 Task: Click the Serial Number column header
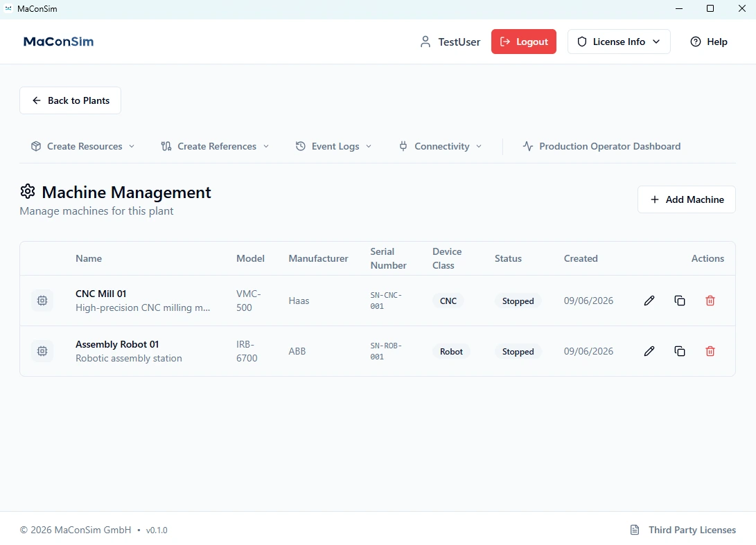[x=388, y=258]
